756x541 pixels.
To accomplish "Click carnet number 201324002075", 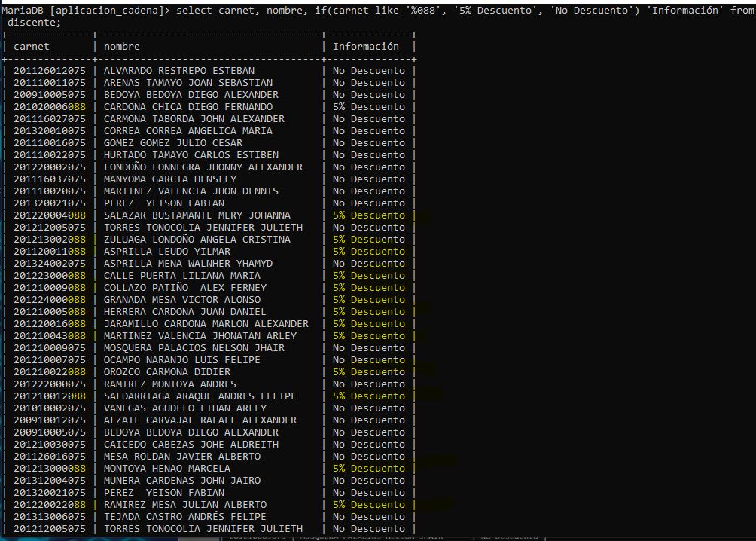I will [x=50, y=264].
